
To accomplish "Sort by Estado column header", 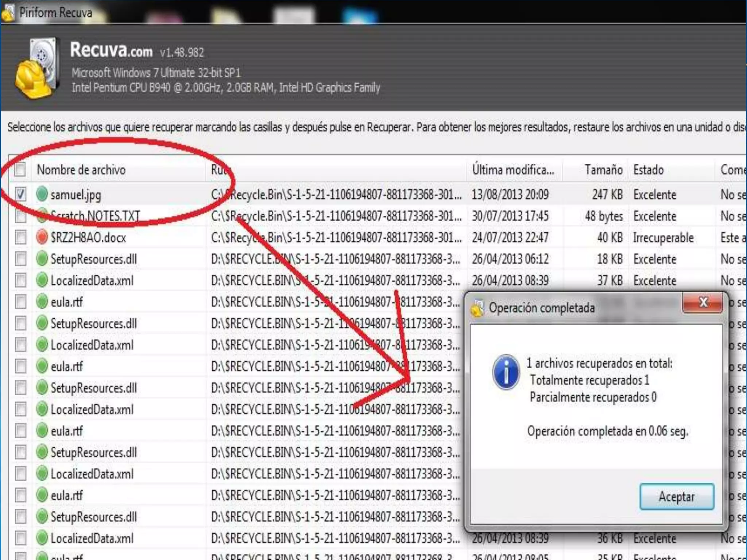I will pos(649,170).
